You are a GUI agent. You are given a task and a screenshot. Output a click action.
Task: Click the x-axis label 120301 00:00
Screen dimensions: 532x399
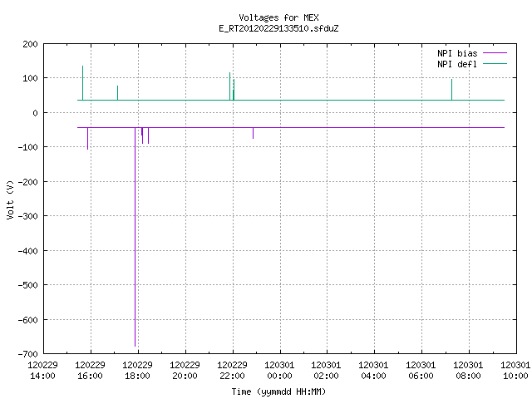279,371
